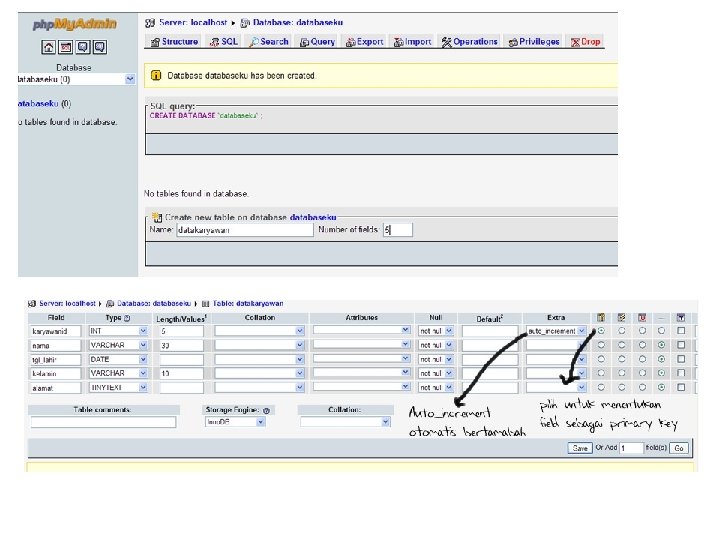Open the Database selector in sidebar
This screenshot has width=720, height=540.
[76, 79]
